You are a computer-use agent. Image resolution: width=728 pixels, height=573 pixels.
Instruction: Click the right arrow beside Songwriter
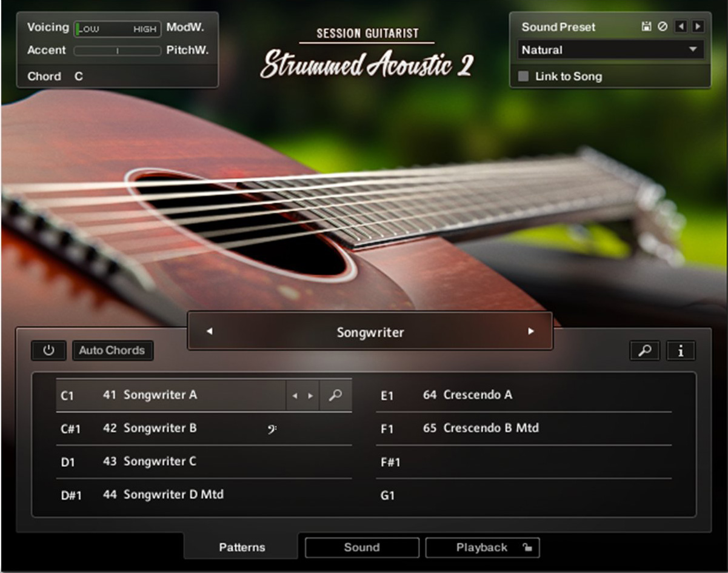point(532,332)
